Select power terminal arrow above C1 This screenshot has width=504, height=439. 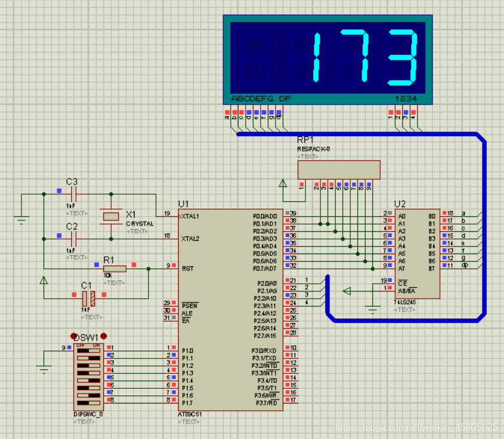[x=44, y=281]
